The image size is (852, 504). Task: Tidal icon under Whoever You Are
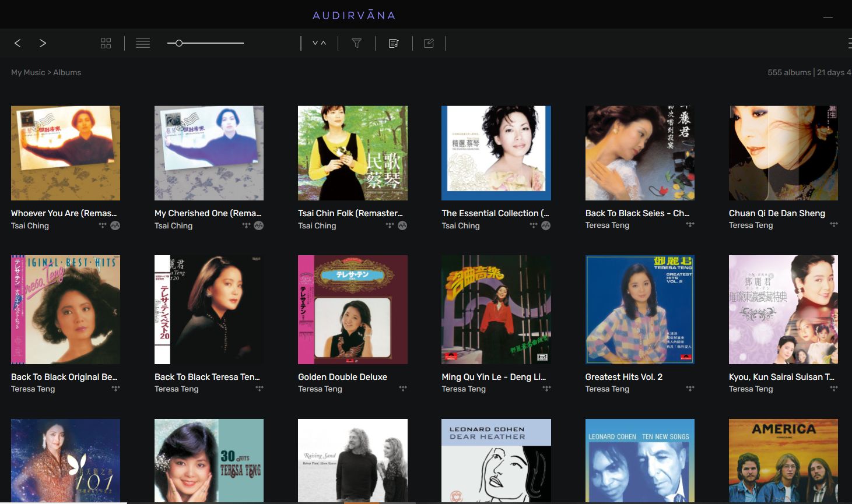tap(103, 225)
